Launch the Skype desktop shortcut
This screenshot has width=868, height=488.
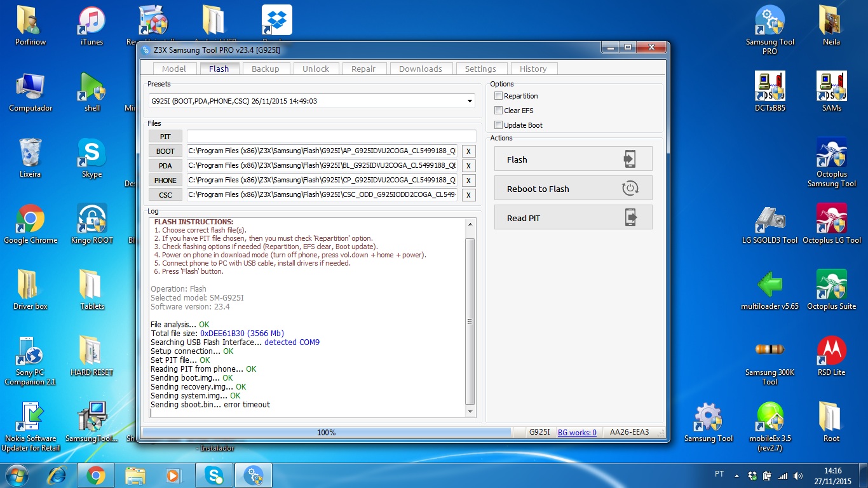92,158
